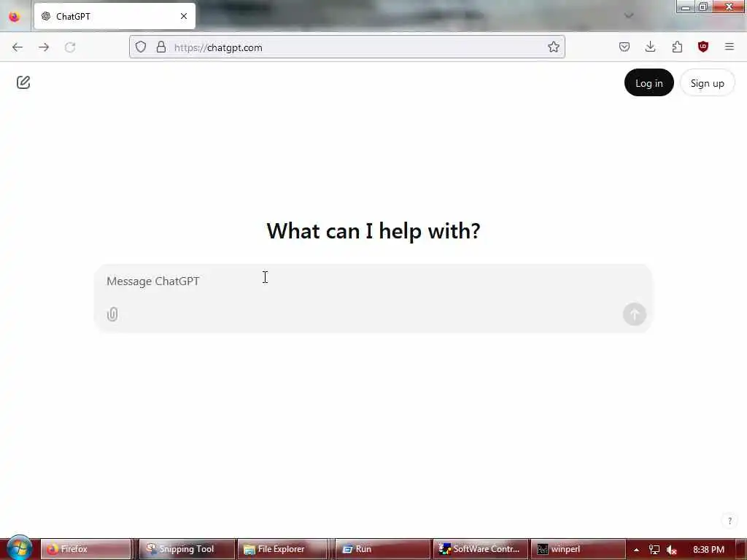Focus the Message ChatGPT input field

pos(373,281)
